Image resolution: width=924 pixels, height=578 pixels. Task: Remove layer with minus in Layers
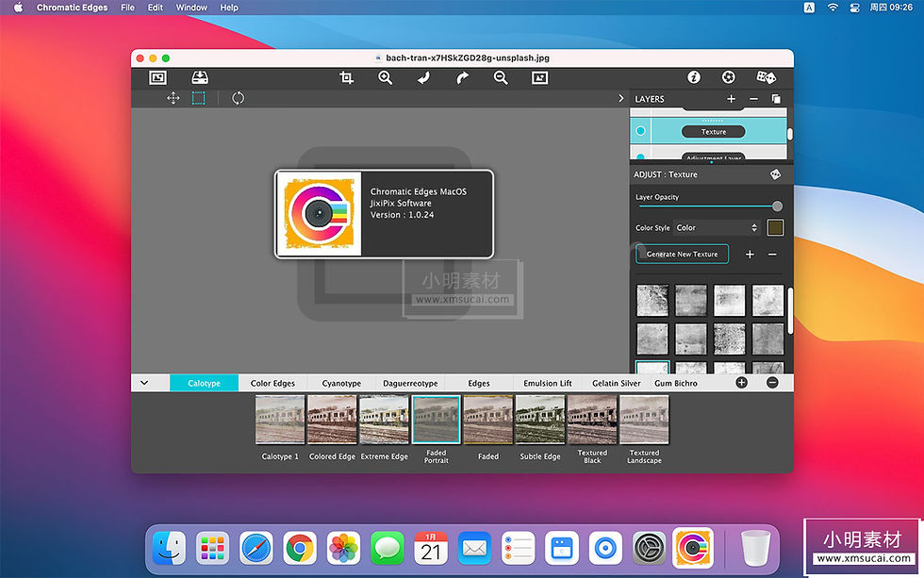(753, 99)
